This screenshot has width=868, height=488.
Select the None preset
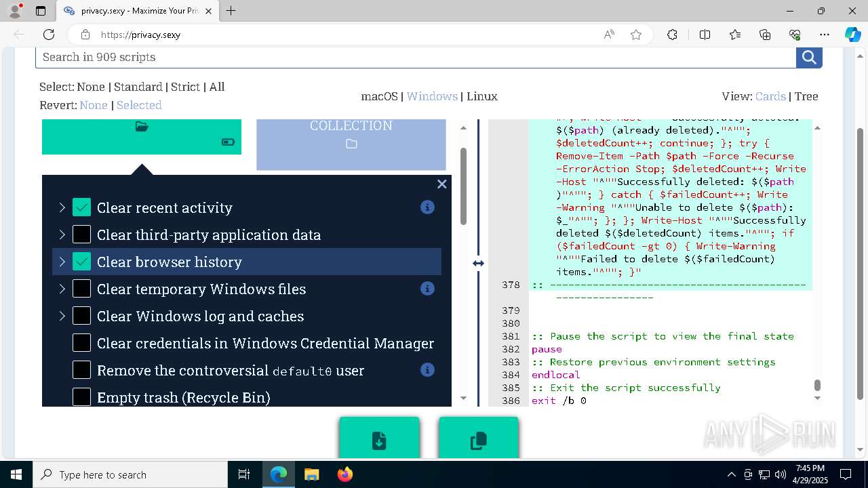click(91, 87)
